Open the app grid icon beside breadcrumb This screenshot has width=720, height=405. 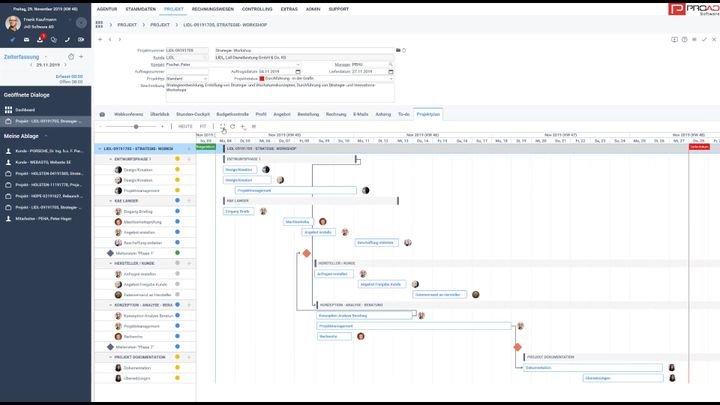(100, 22)
